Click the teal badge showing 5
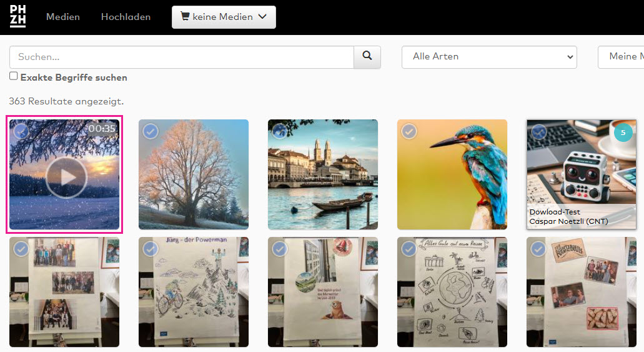644x352 pixels. tap(623, 133)
